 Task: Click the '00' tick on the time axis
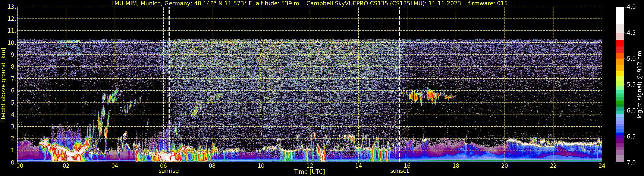(20, 166)
